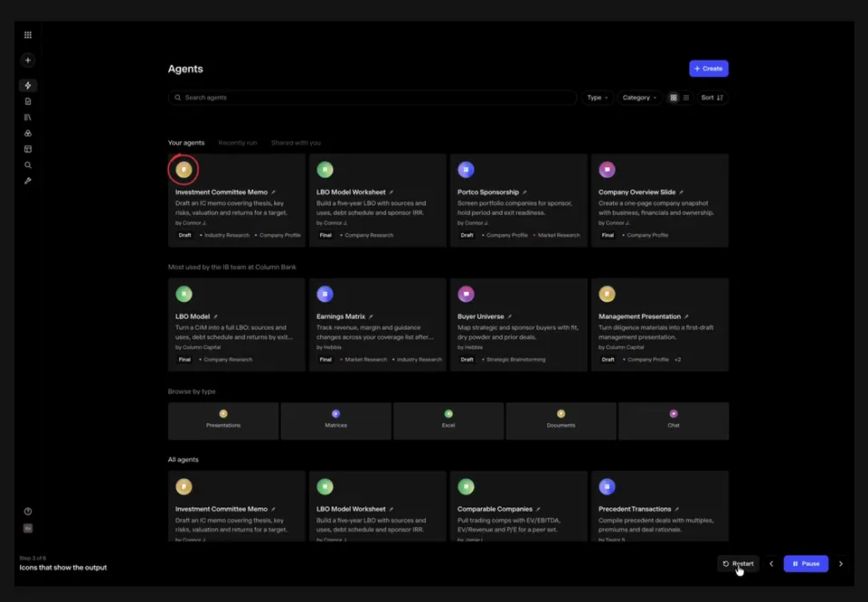Click pencil icon beside Management Presentation
The image size is (868, 602).
pos(686,316)
